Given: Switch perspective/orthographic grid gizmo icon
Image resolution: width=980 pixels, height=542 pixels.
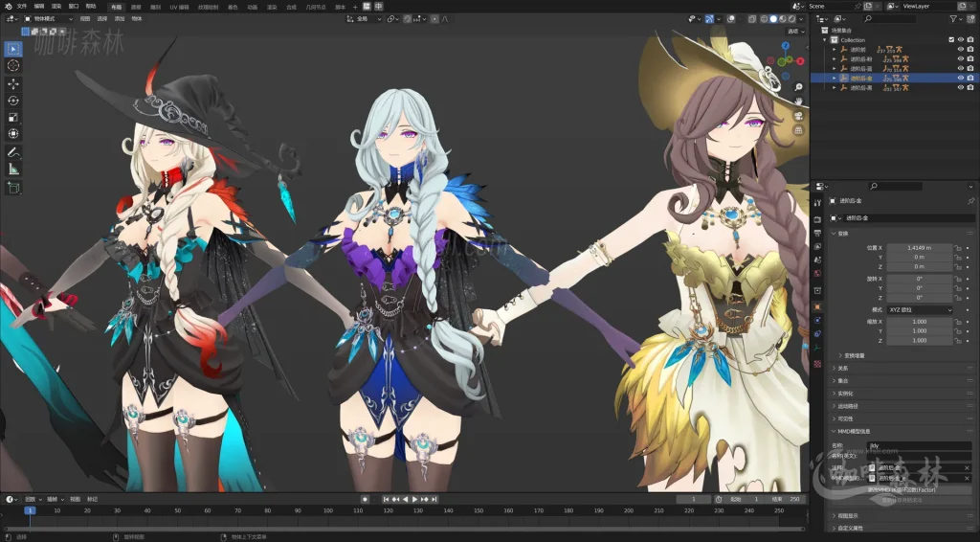Looking at the screenshot, I should (x=799, y=130).
